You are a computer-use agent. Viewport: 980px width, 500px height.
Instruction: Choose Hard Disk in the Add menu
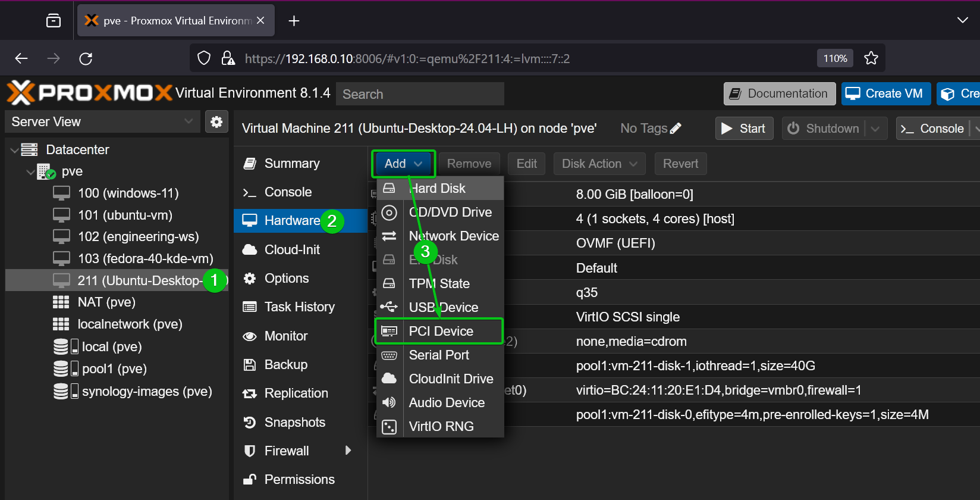coord(441,188)
